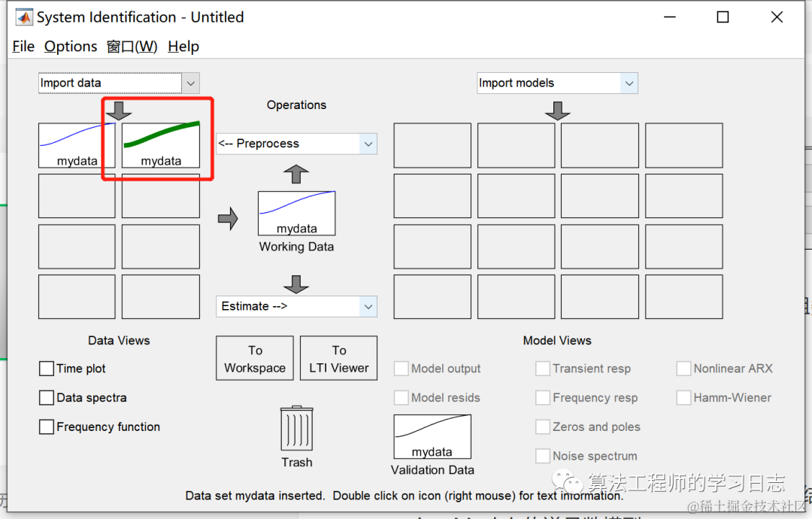The height and width of the screenshot is (519, 812).
Task: Click the Working Data mydata icon
Action: [x=297, y=213]
